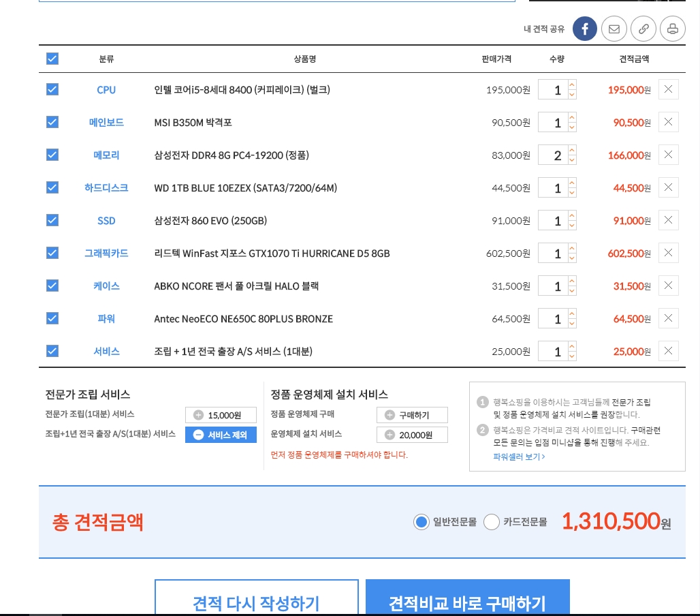Decrease 메모리 quantity with down arrow
The image size is (700, 616).
tap(572, 159)
